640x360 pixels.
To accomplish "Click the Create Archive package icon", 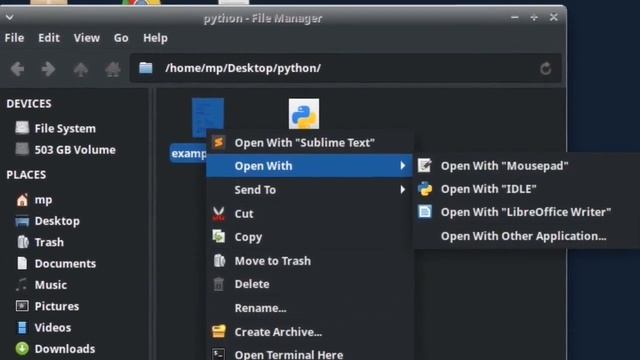I will pos(219,331).
